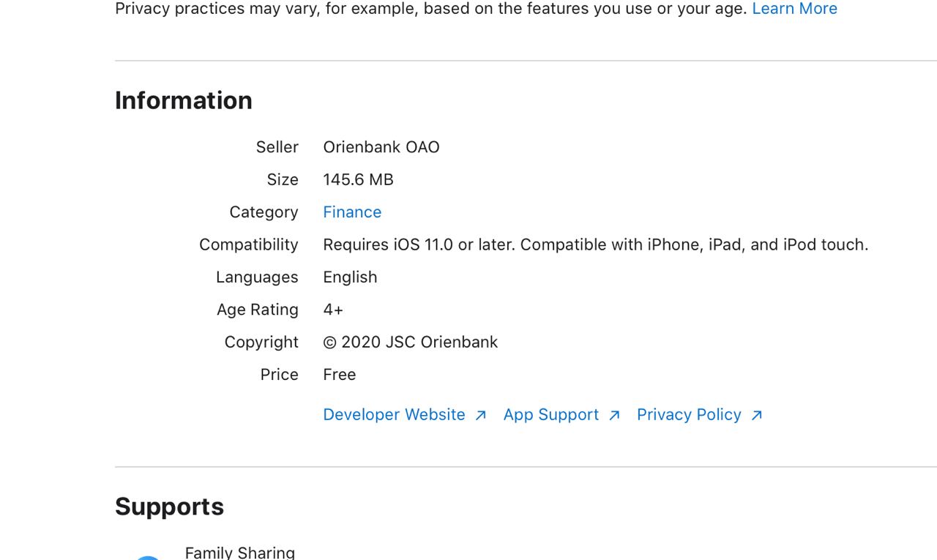The width and height of the screenshot is (937, 560).
Task: Select the seller name Orienbank OAO
Action: click(x=381, y=147)
